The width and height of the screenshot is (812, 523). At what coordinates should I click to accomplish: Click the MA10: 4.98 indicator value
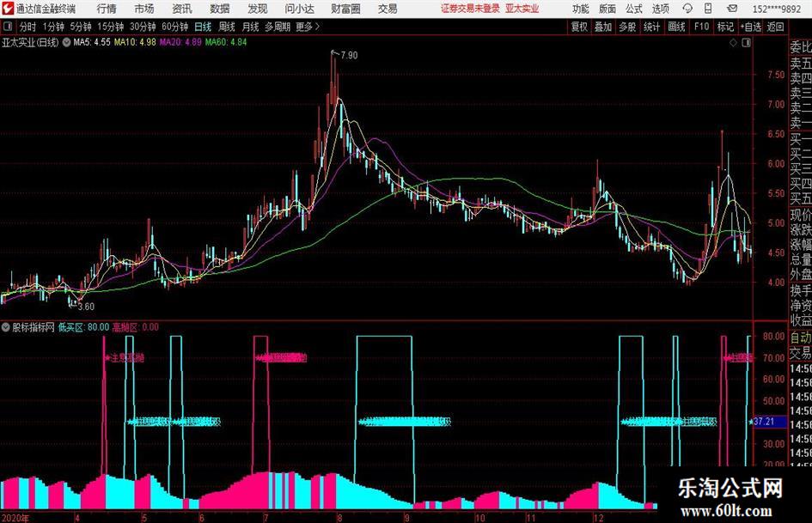[135, 42]
